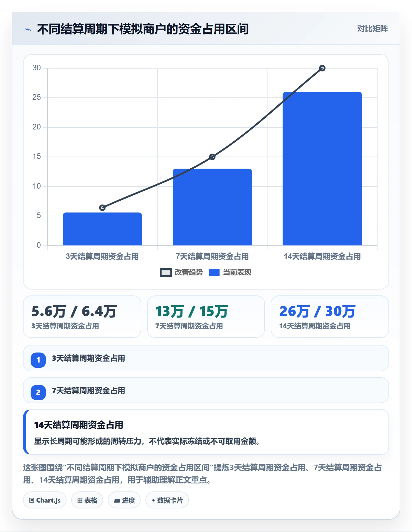Select the 表格 tag

coord(87,500)
